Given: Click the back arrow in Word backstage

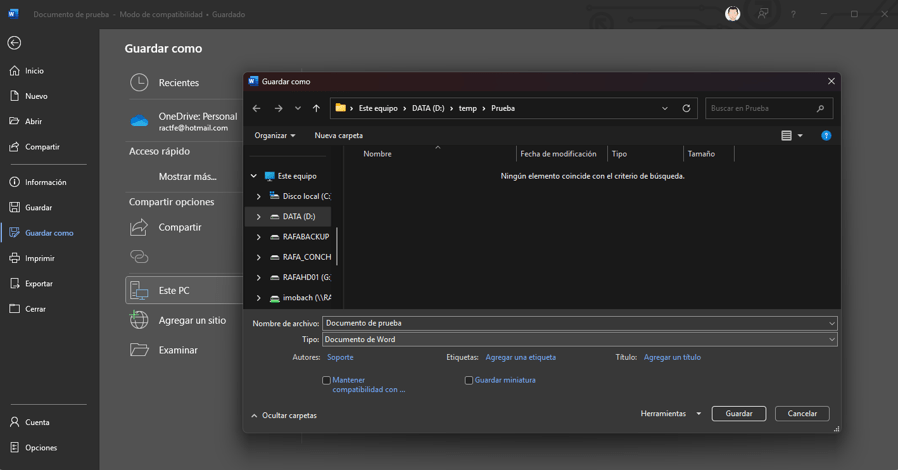Looking at the screenshot, I should (x=14, y=43).
